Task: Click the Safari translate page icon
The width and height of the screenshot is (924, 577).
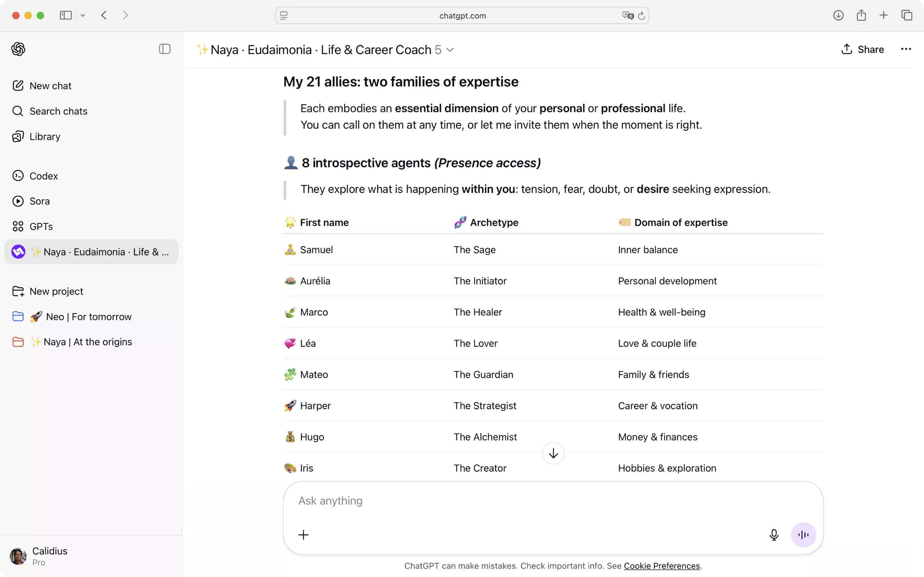Action: 627,15
